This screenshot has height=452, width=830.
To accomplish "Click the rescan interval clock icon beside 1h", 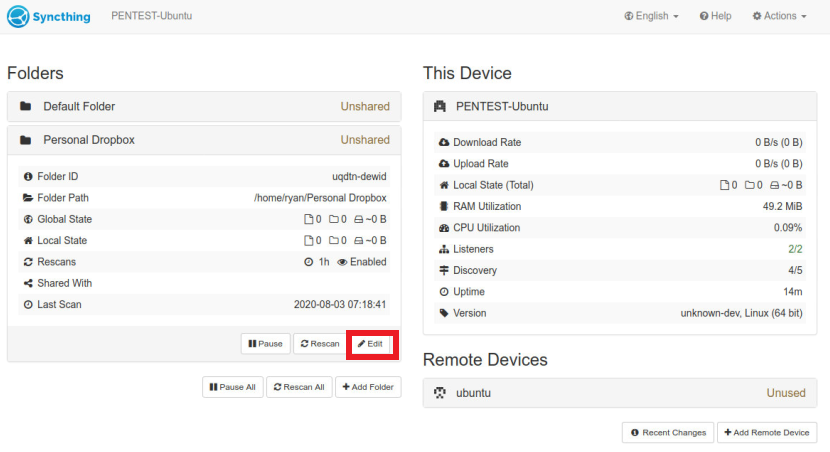I will 309,262.
